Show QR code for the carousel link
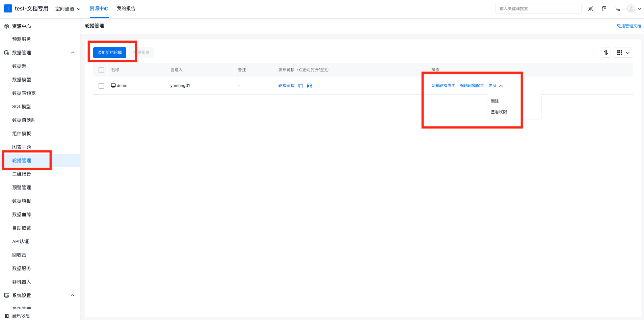 [x=310, y=86]
